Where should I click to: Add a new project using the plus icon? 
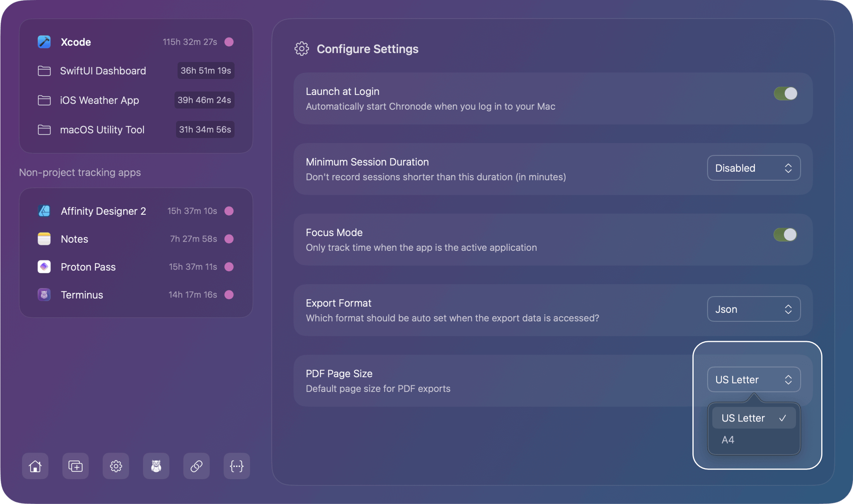(x=75, y=466)
